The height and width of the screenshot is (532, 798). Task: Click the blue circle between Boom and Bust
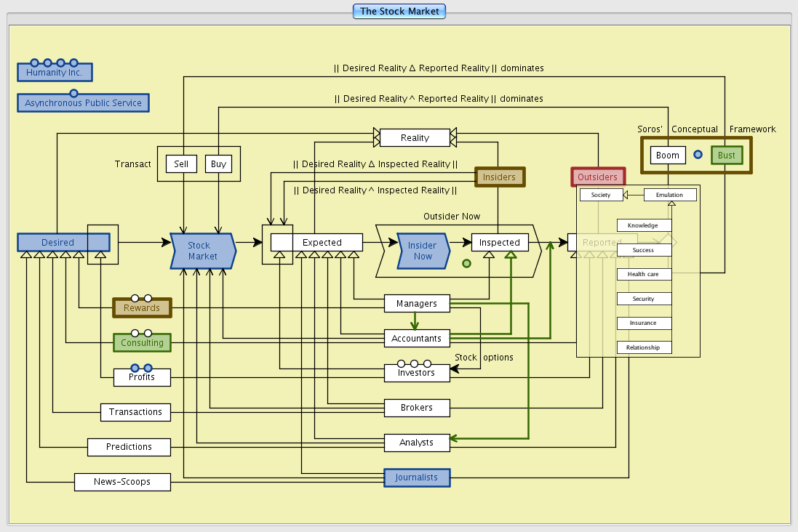[x=698, y=155]
